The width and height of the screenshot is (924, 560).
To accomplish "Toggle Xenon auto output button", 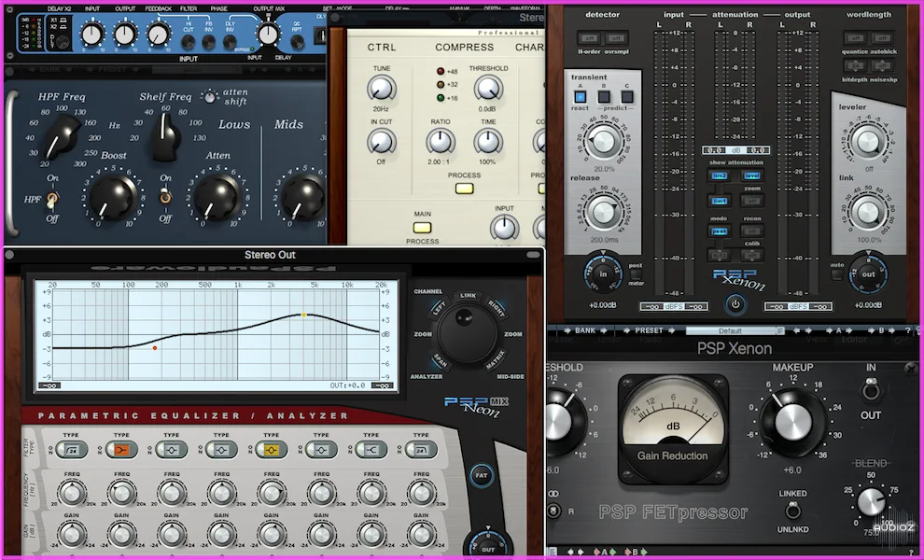I will tap(837, 274).
